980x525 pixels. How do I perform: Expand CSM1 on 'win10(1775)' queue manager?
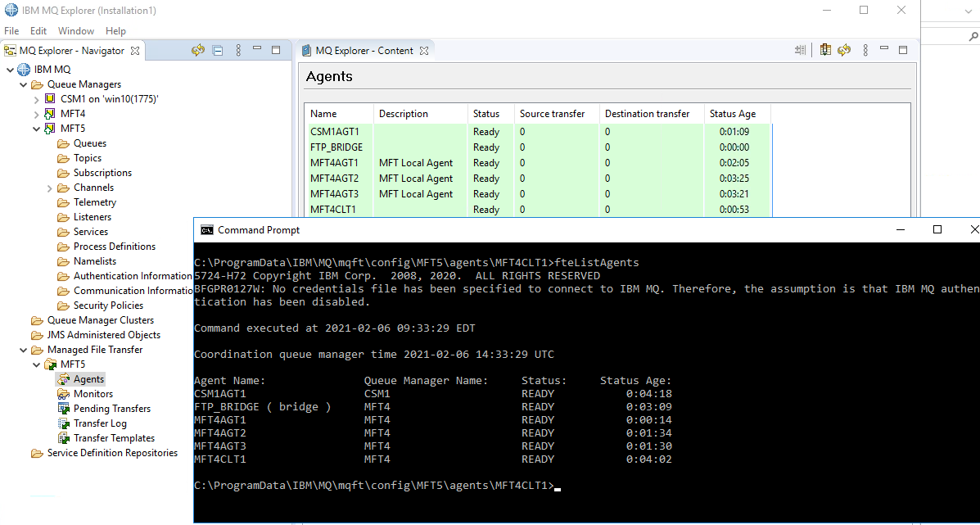[x=36, y=99]
